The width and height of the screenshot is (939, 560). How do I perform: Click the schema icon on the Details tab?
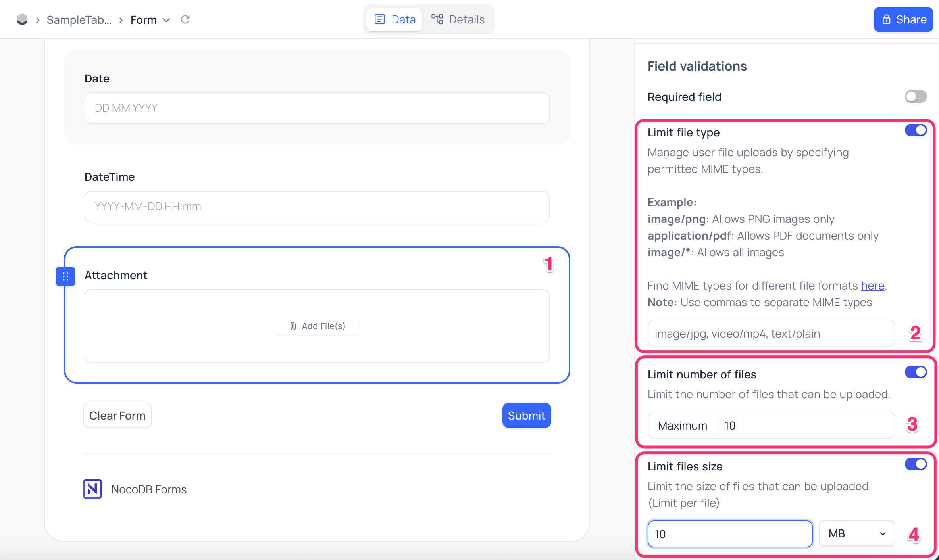(437, 19)
